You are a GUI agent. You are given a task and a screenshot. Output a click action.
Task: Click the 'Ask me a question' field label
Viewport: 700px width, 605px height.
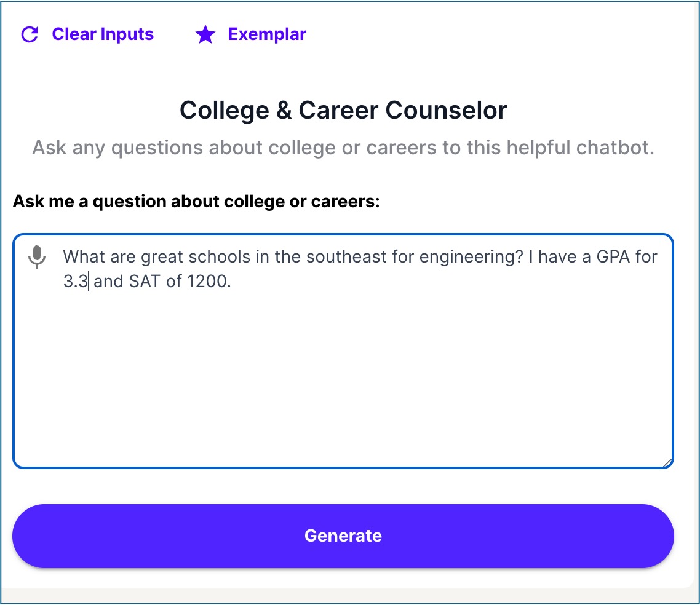(196, 202)
